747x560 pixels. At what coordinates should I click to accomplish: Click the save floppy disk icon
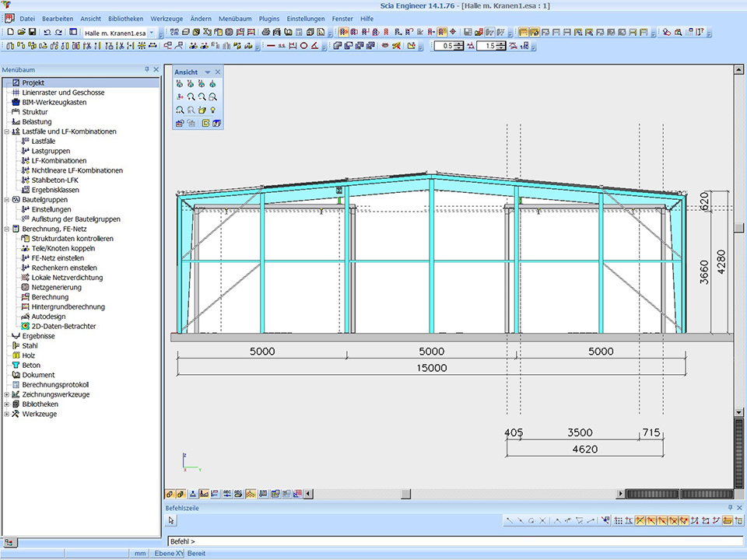[32, 32]
